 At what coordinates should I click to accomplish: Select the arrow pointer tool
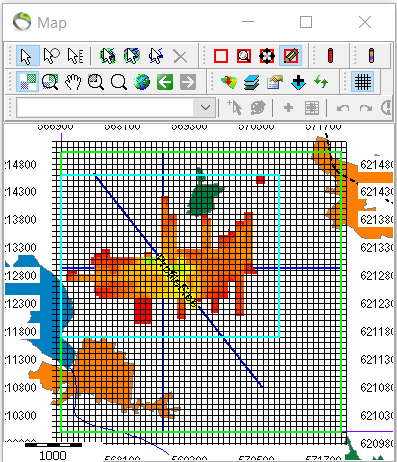[27, 56]
